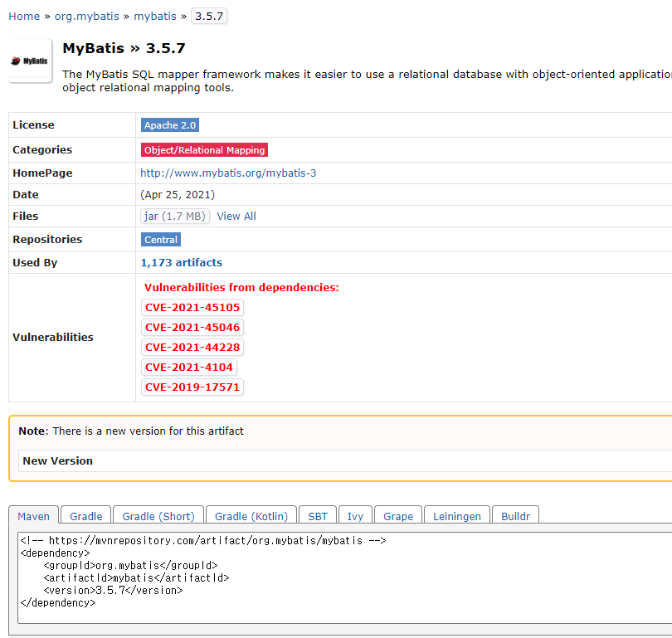Open the Apache 2.0 license tag

[170, 125]
